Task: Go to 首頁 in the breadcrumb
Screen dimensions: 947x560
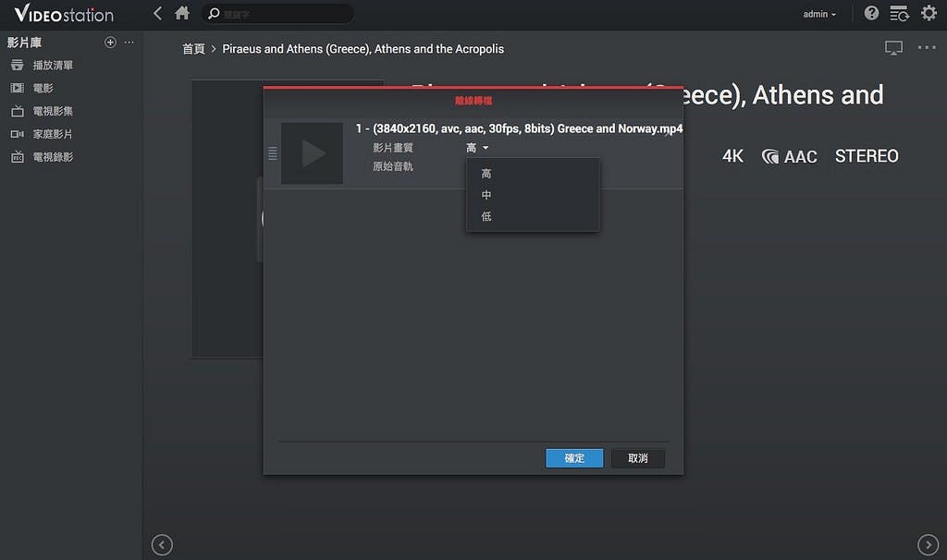Action: pyautogui.click(x=193, y=49)
